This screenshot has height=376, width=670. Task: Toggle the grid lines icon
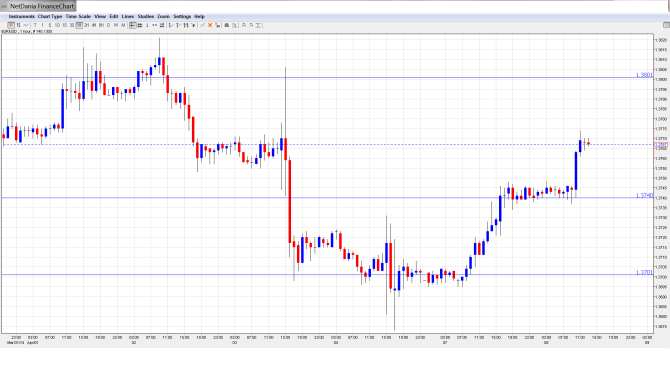click(140, 25)
